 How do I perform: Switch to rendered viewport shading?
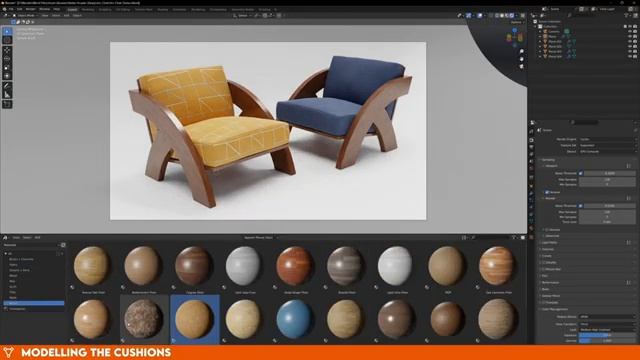[x=512, y=16]
